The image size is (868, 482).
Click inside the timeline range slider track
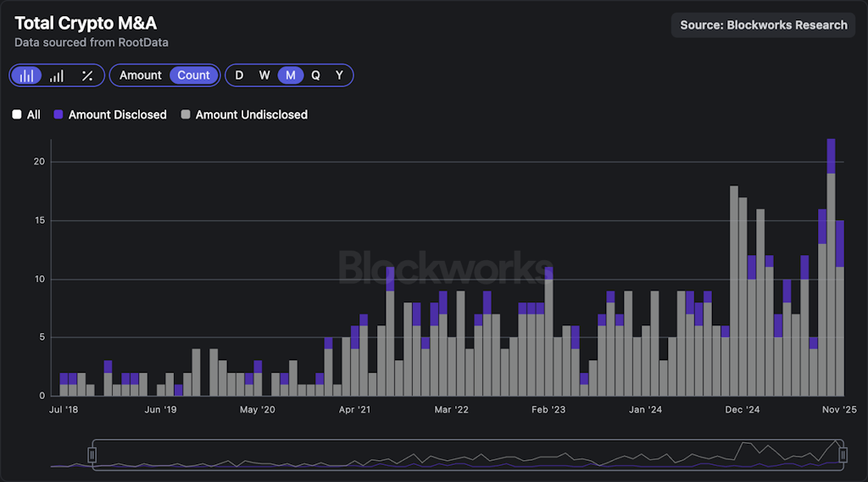[466, 456]
